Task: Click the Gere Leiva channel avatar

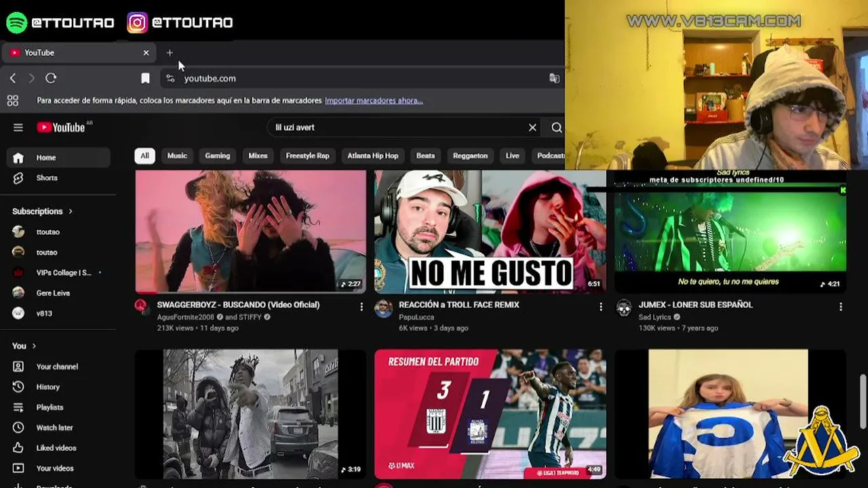Action: pos(18,293)
